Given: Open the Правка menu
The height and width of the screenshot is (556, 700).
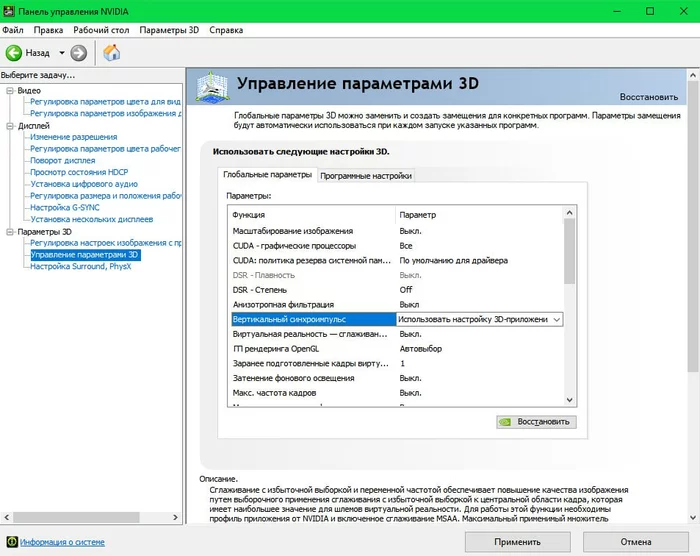Looking at the screenshot, I should pyautogui.click(x=48, y=30).
